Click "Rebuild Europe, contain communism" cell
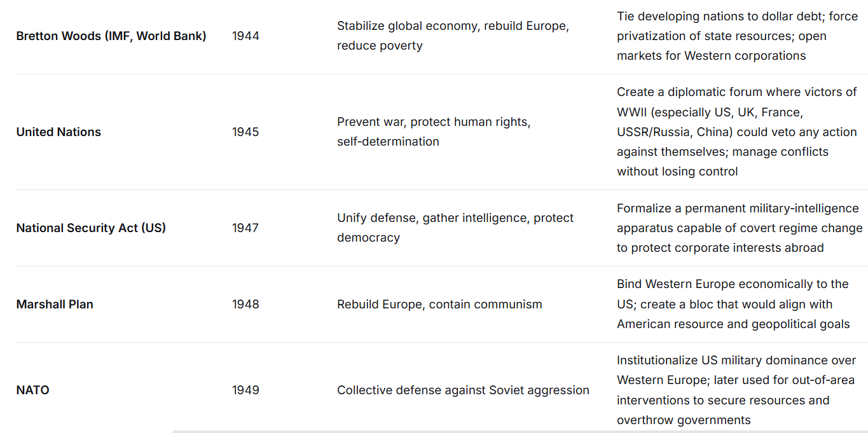Screen dimensions: 868x433 point(439,305)
